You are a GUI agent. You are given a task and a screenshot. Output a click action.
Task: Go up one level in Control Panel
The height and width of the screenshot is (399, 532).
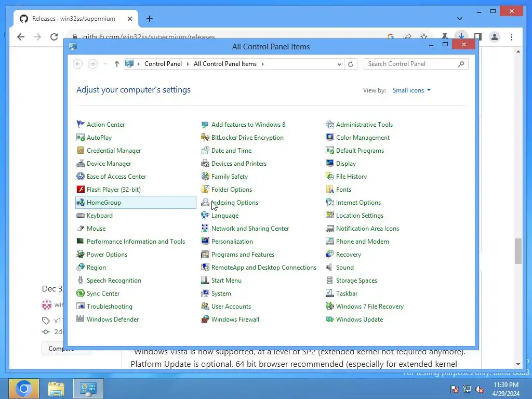pos(117,64)
